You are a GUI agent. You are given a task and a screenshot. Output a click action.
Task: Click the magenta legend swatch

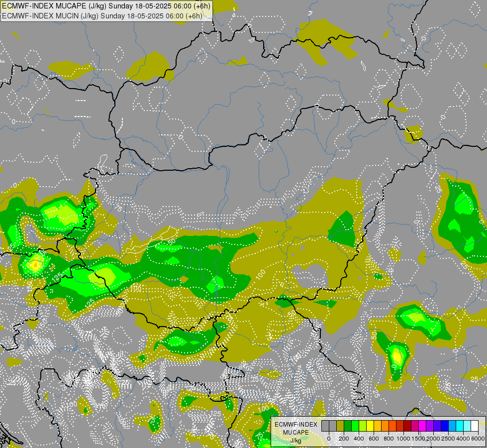tap(422, 426)
